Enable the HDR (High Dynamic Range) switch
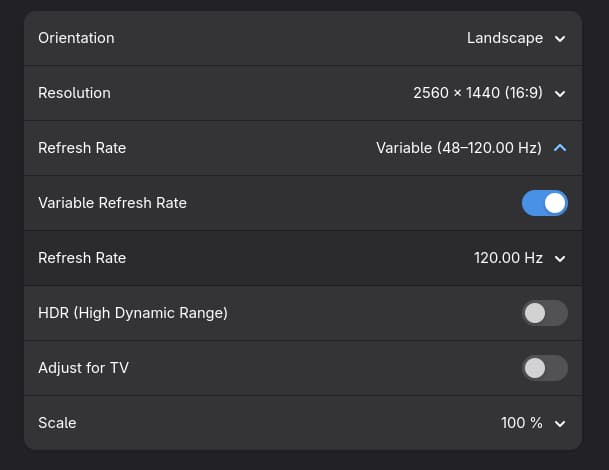 pyautogui.click(x=545, y=313)
